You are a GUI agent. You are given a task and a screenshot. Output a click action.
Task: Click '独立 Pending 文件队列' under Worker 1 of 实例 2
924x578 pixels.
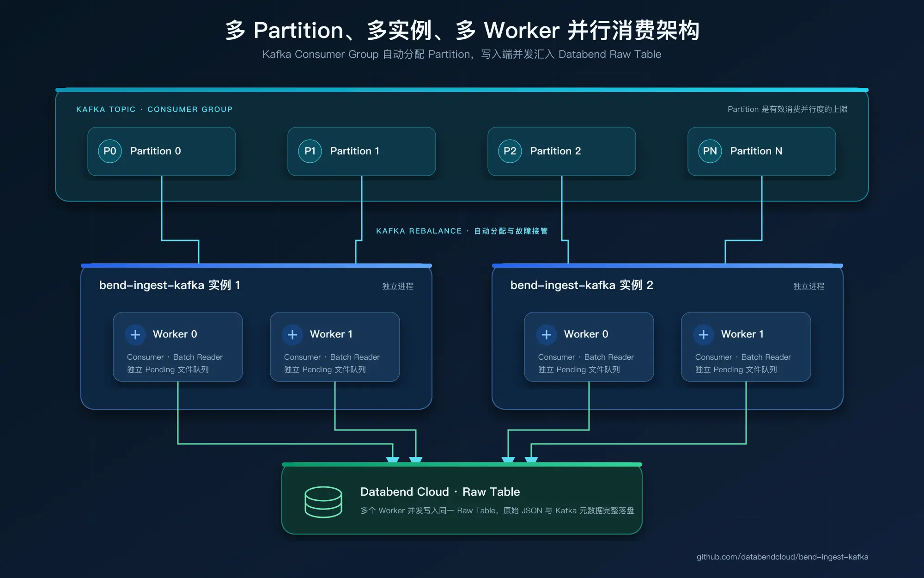pos(736,369)
